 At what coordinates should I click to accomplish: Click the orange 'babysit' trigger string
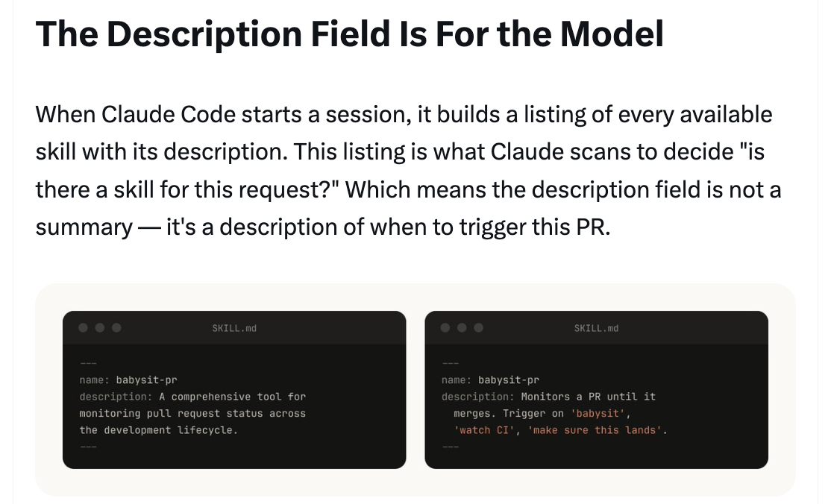point(598,413)
